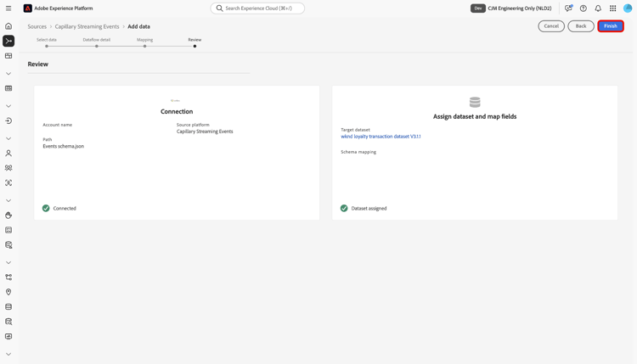Click the user profile avatar
The width and height of the screenshot is (637, 364).
pyautogui.click(x=628, y=8)
